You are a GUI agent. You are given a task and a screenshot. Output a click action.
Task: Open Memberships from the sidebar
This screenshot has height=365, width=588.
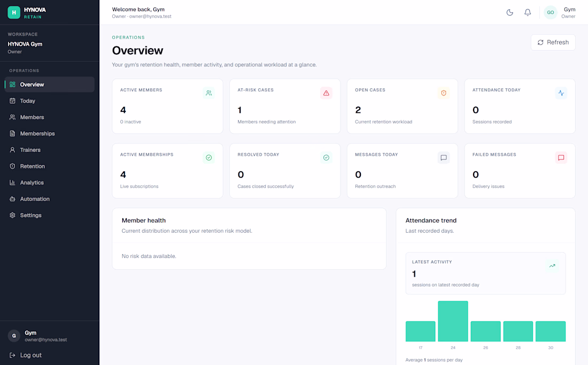[x=50, y=134]
